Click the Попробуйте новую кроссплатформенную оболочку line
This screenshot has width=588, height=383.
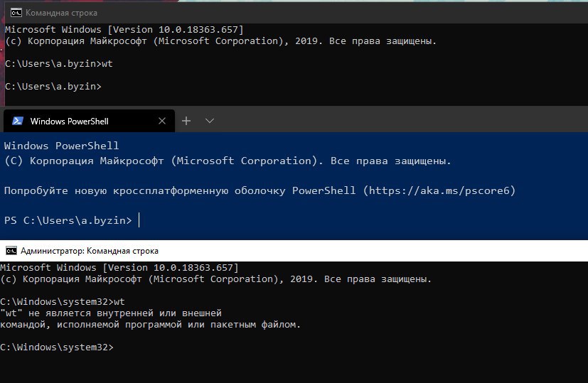point(260,190)
